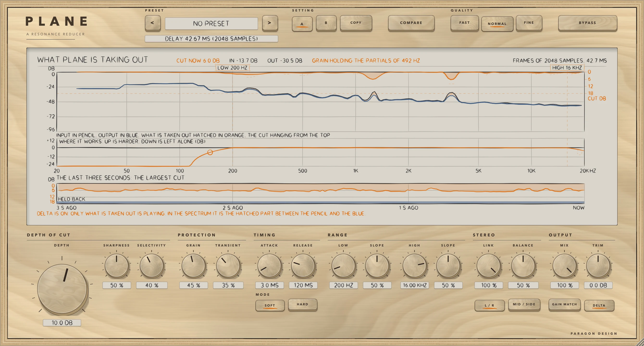Select setting A

tap(302, 24)
